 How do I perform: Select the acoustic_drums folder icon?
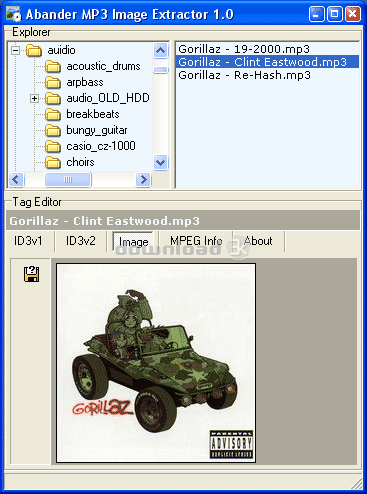53,66
